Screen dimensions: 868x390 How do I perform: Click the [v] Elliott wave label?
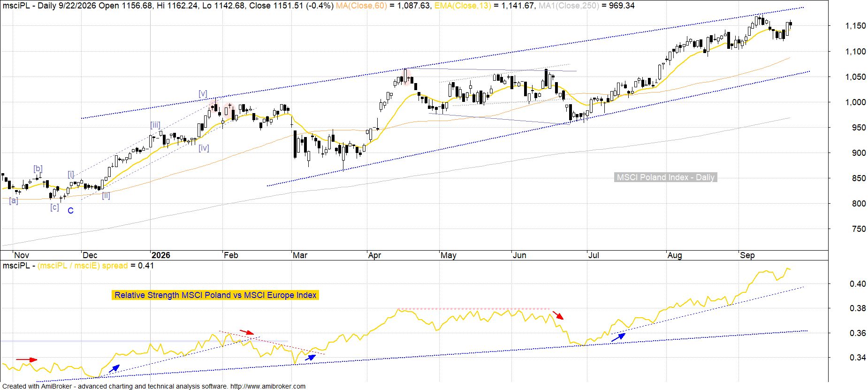pyautogui.click(x=203, y=94)
